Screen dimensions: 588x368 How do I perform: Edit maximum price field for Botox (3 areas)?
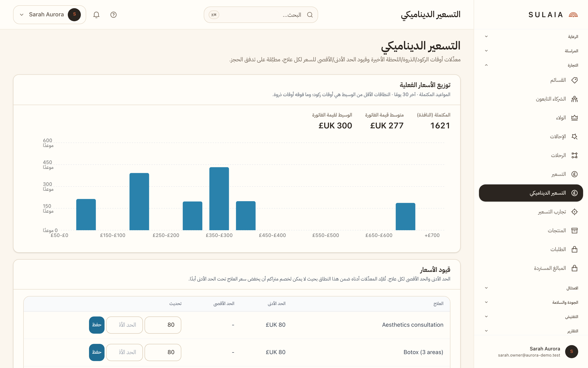click(124, 352)
